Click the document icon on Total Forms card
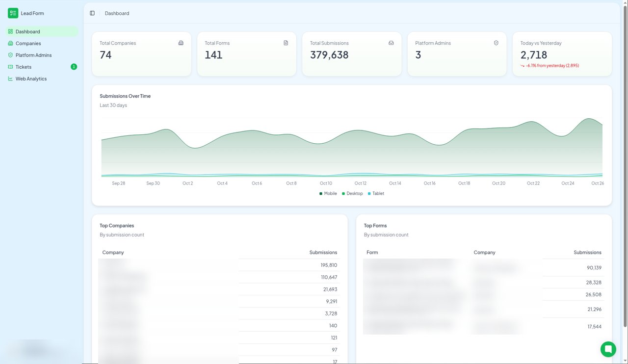 (x=286, y=43)
